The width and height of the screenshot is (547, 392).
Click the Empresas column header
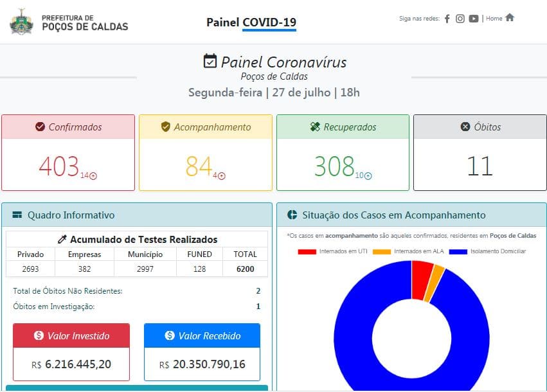click(x=84, y=254)
